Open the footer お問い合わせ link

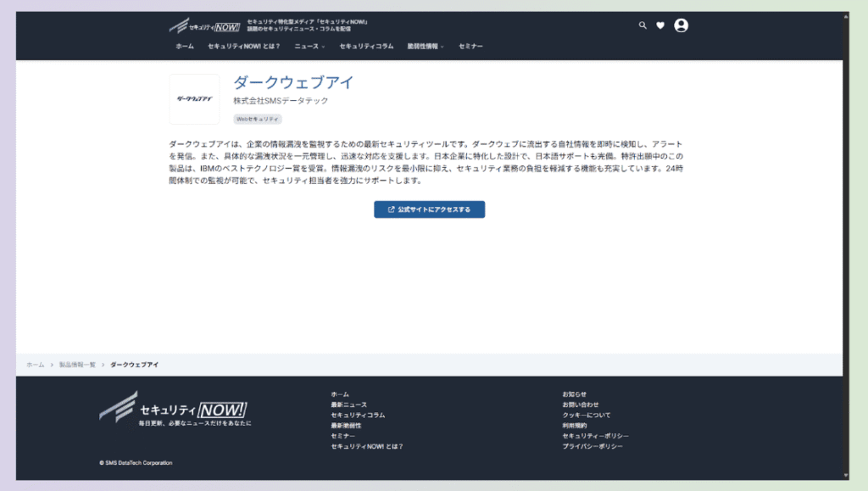coord(580,405)
